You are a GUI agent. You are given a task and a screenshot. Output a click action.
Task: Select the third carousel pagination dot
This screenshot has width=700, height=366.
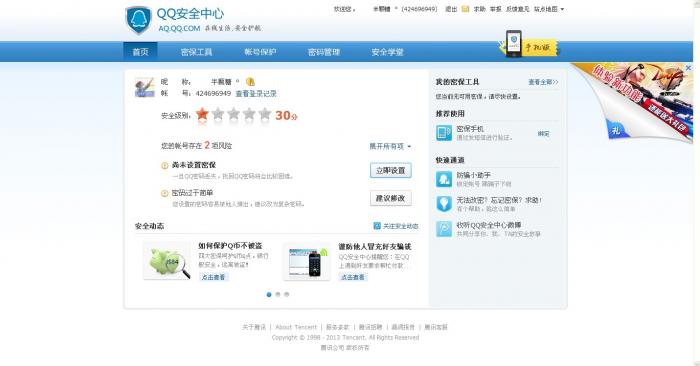287,295
